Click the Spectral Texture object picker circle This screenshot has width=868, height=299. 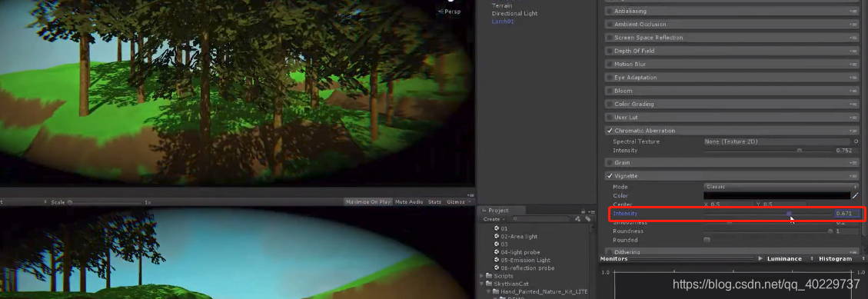[856, 141]
